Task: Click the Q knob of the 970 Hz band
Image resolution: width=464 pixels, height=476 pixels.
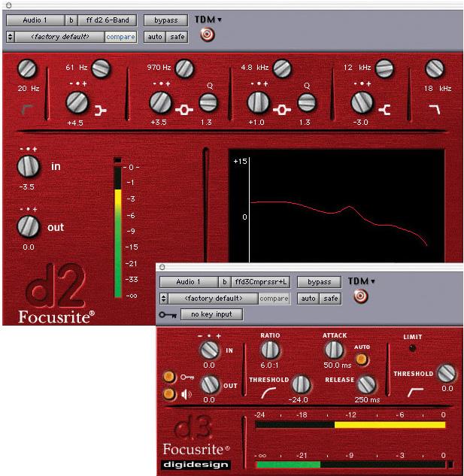Action: [x=208, y=102]
